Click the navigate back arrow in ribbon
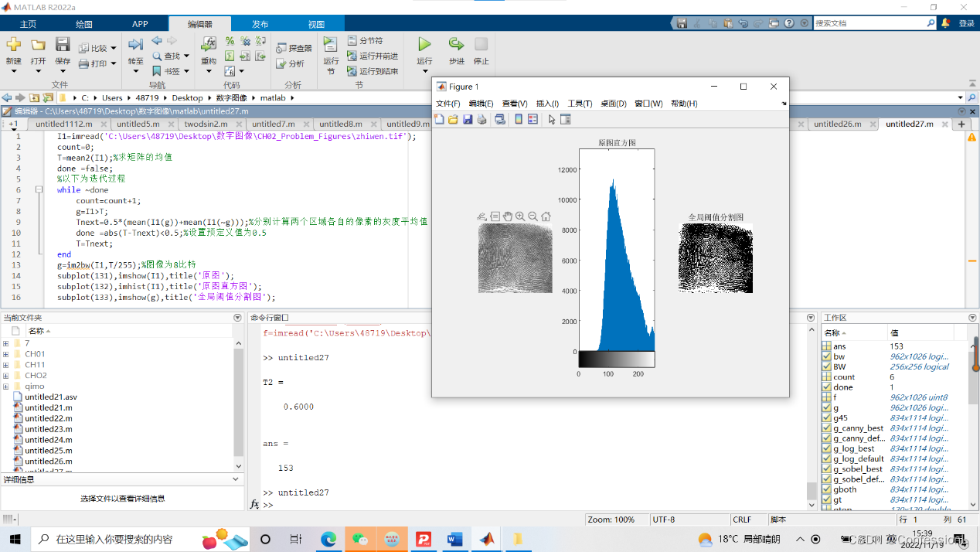 157,40
